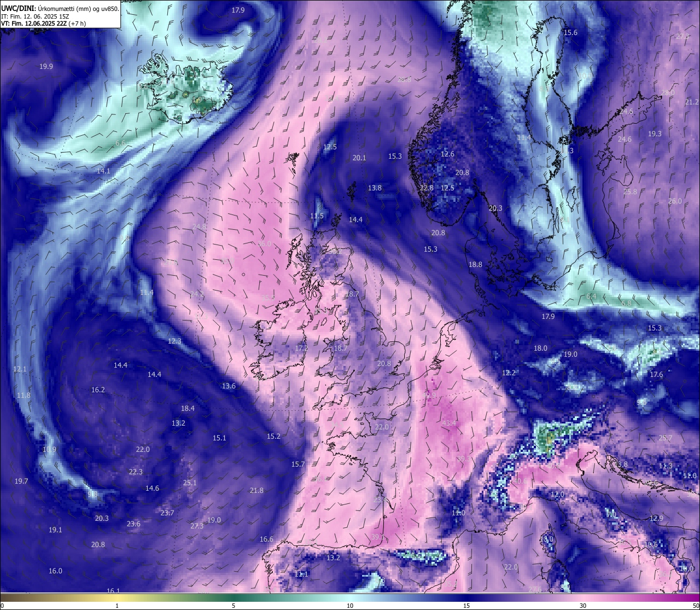Click the 16.0 value at bottom left
The width and height of the screenshot is (700, 610).
tap(55, 571)
